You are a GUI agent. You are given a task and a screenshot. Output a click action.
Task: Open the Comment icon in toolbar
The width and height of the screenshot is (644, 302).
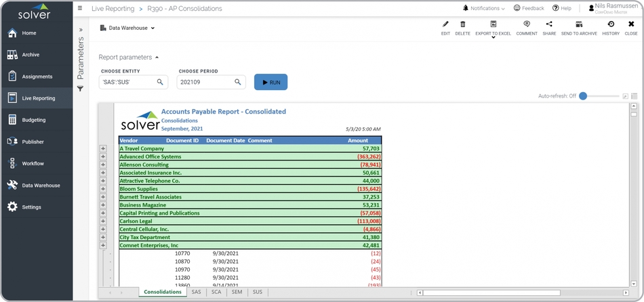pos(527,24)
